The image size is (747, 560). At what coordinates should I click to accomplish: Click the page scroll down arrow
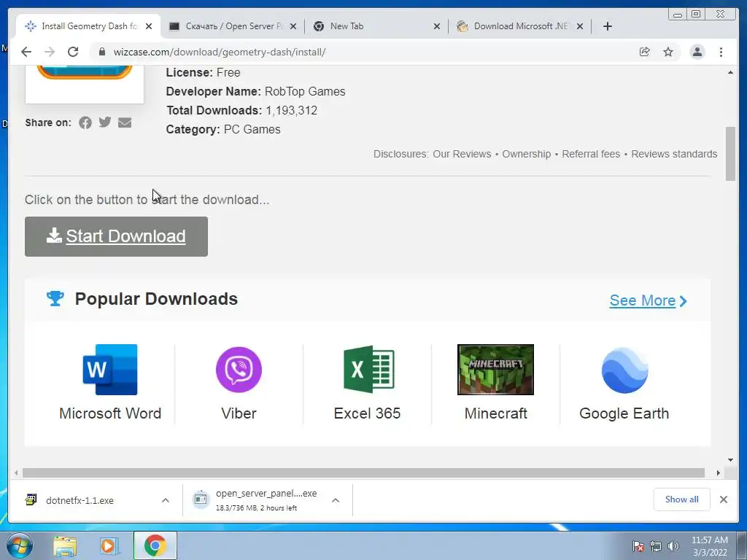(x=730, y=460)
